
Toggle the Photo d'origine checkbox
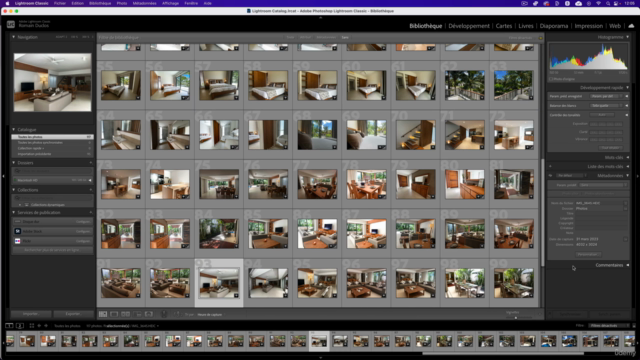pyautogui.click(x=551, y=79)
